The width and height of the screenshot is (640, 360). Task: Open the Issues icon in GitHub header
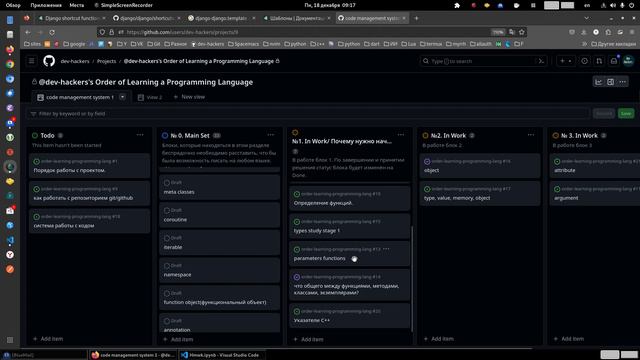pyautogui.click(x=584, y=61)
